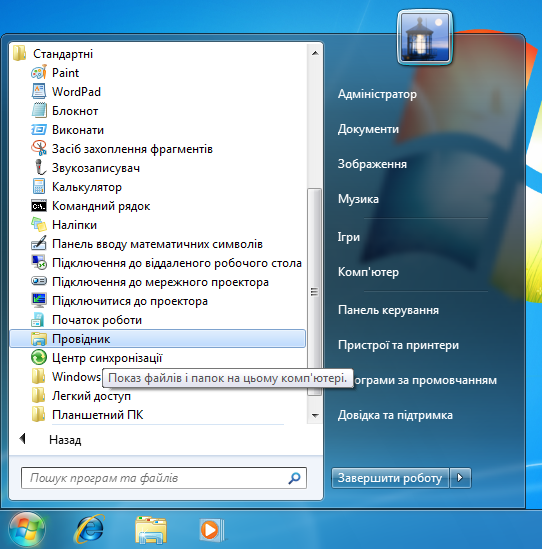Click the back arrow beside Назад
542x549 pixels.
23,438
